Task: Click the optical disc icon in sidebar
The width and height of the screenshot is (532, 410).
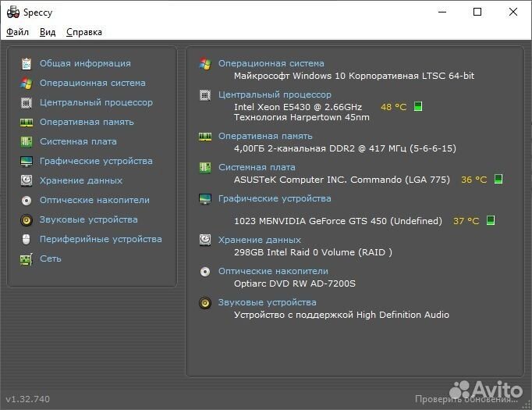Action: point(27,201)
